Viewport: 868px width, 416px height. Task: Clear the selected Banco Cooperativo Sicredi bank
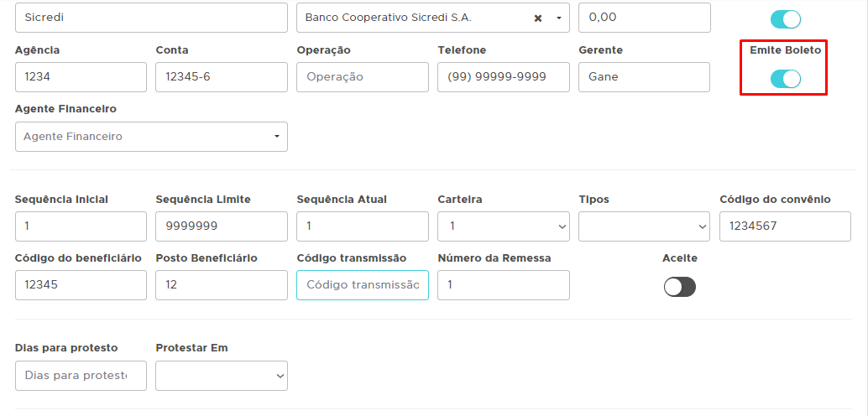pyautogui.click(x=538, y=18)
